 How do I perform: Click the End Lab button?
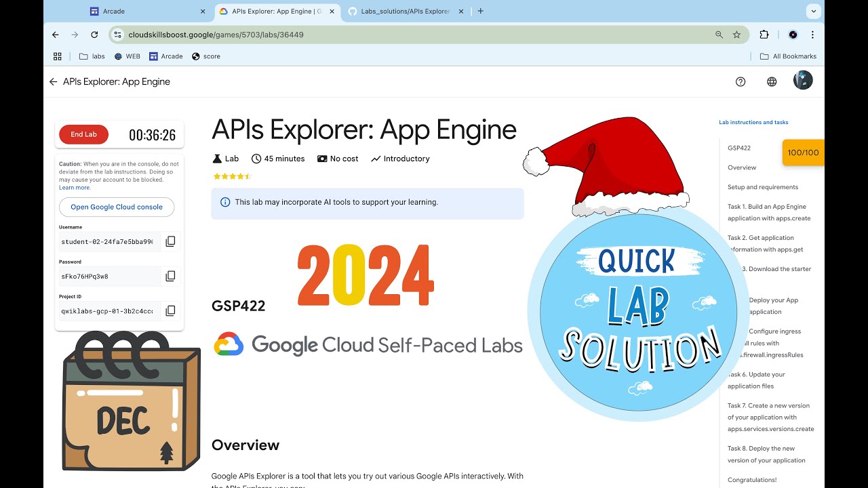pos(84,134)
